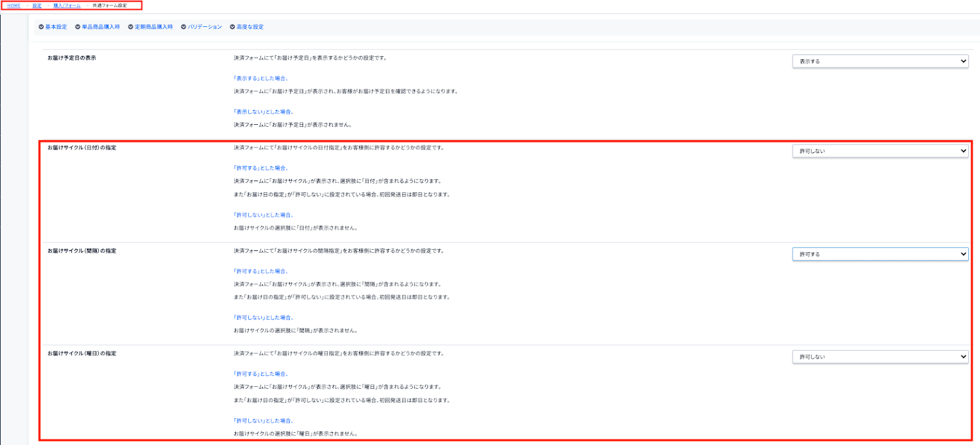Select the お届けサイクル(間隔)の指定 label
This screenshot has width=980, height=445.
(82, 251)
